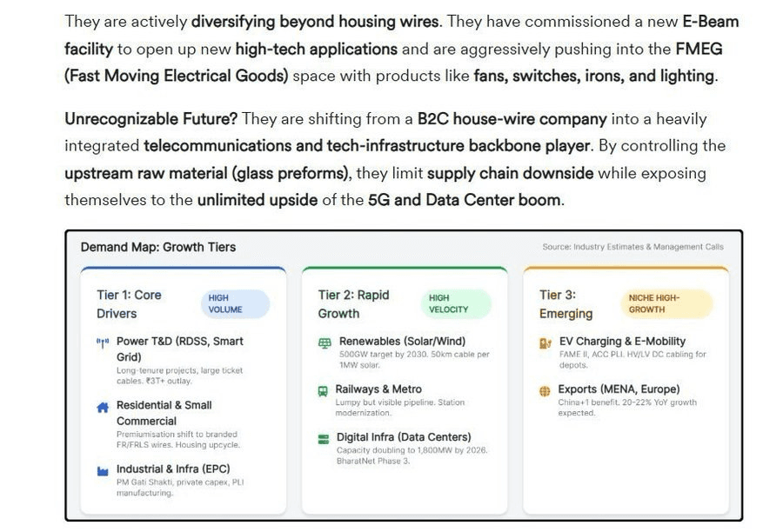Click the server icon beside Digital Infra
This screenshot has width=783, height=532.
pyautogui.click(x=325, y=438)
